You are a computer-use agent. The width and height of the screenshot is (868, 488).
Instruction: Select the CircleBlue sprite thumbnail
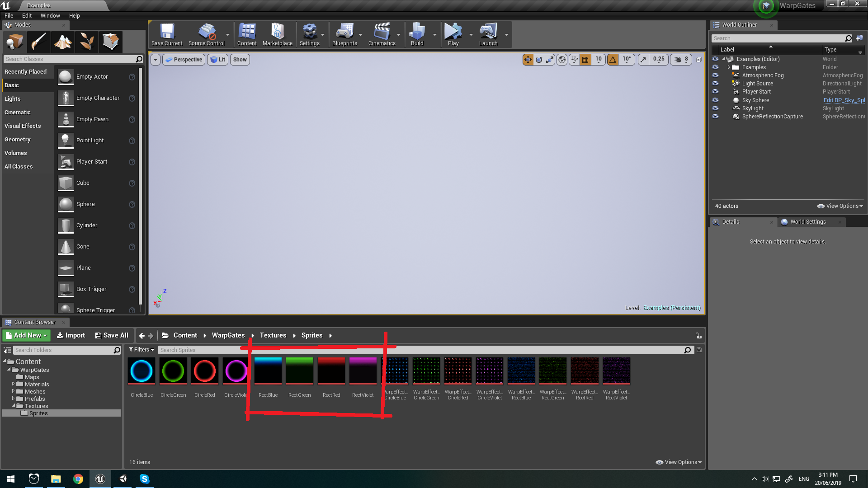point(142,371)
